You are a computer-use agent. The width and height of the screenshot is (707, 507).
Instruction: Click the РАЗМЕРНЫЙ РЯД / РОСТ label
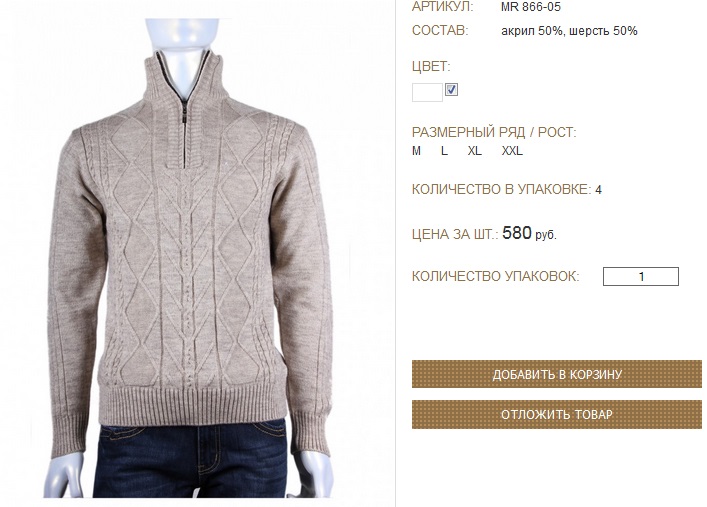coord(494,133)
